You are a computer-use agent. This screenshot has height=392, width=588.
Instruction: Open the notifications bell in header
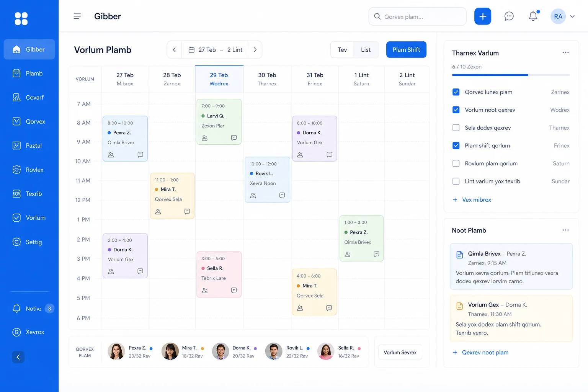(x=533, y=16)
